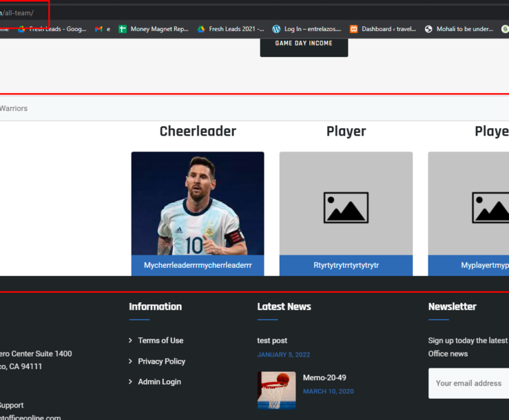Screen dimensions: 509x420
Task: Click chevron beside Terms of Use
Action: click(130, 341)
